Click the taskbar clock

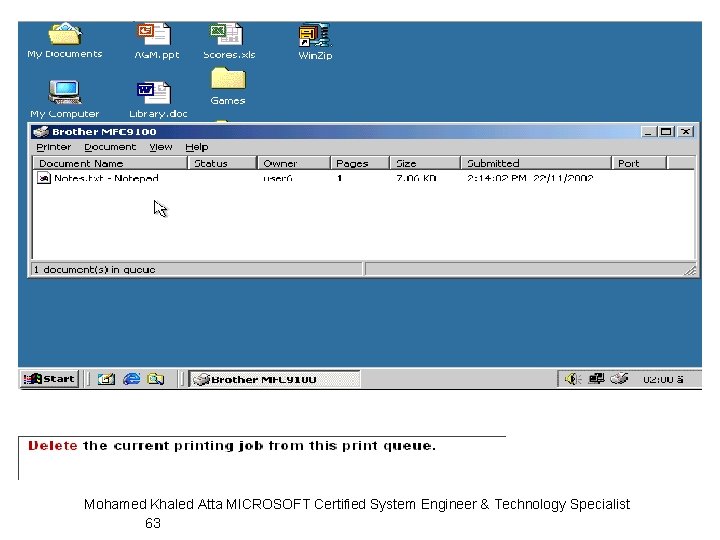(663, 379)
